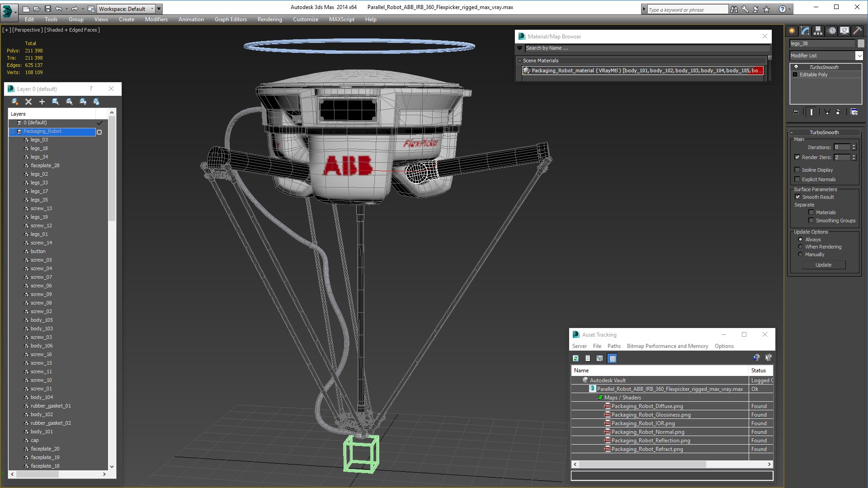Click the TurboSmooth Update button

[823, 265]
